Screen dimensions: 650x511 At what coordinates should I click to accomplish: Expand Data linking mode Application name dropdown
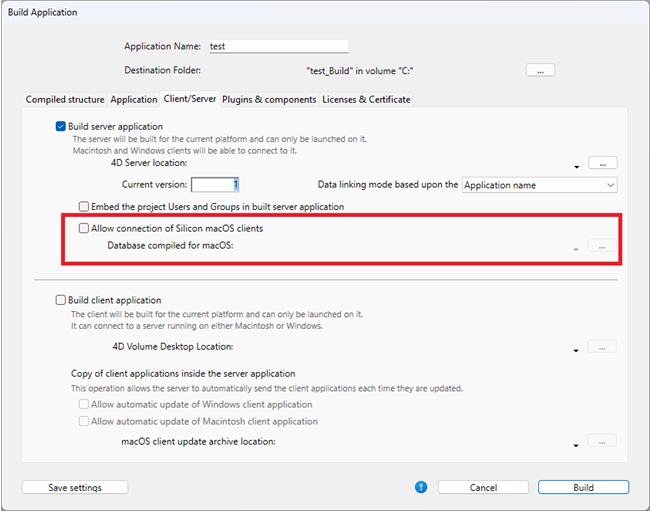540,185
